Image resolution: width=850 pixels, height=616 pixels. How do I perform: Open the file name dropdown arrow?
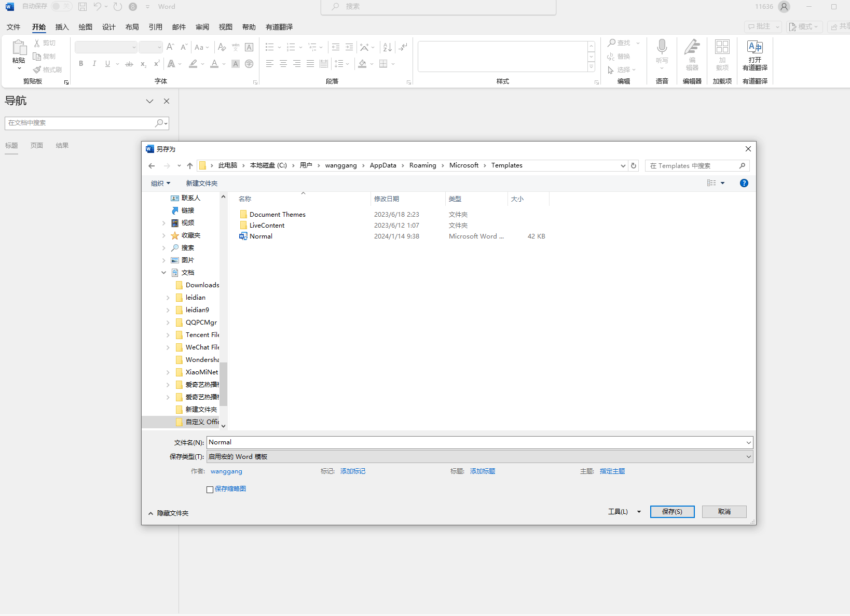[748, 443]
